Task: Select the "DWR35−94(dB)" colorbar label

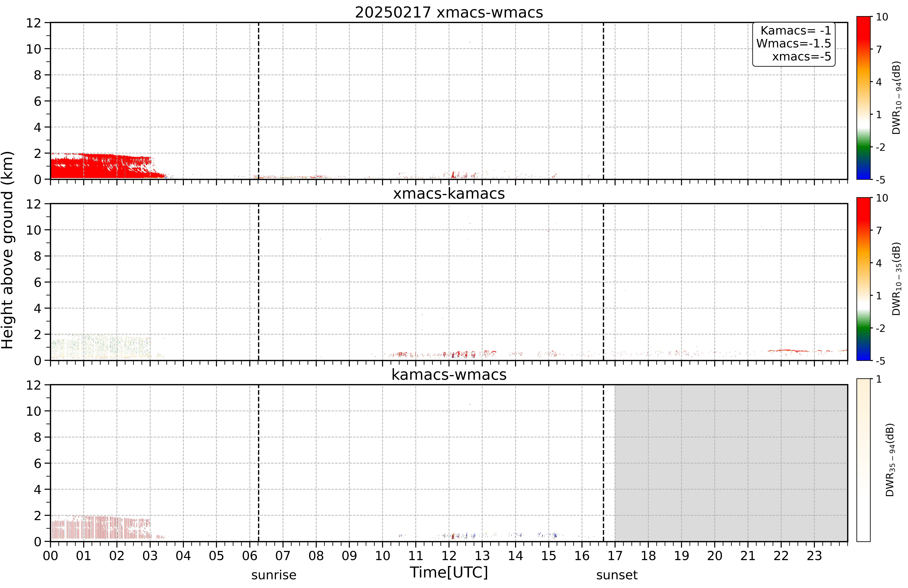Action: tap(890, 460)
